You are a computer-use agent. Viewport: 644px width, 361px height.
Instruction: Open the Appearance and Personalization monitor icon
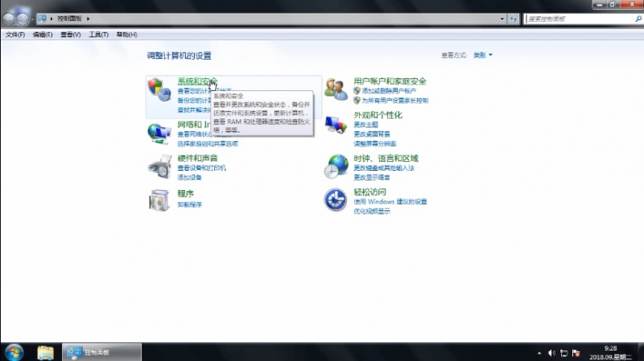click(336, 125)
